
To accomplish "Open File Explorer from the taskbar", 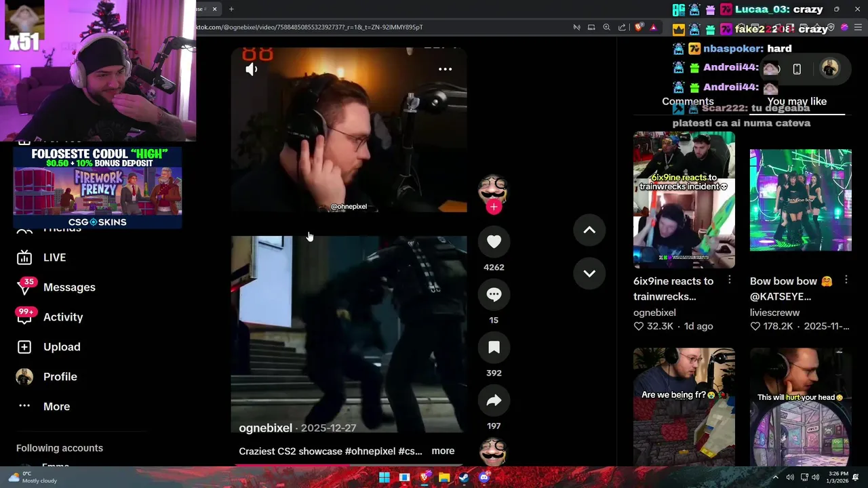I will [x=444, y=478].
